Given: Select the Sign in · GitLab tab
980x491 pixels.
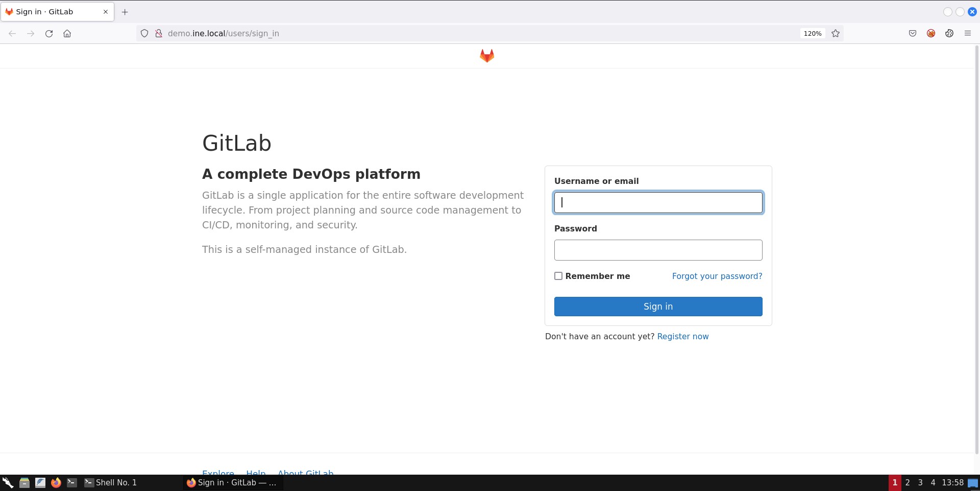Looking at the screenshot, I should (57, 12).
